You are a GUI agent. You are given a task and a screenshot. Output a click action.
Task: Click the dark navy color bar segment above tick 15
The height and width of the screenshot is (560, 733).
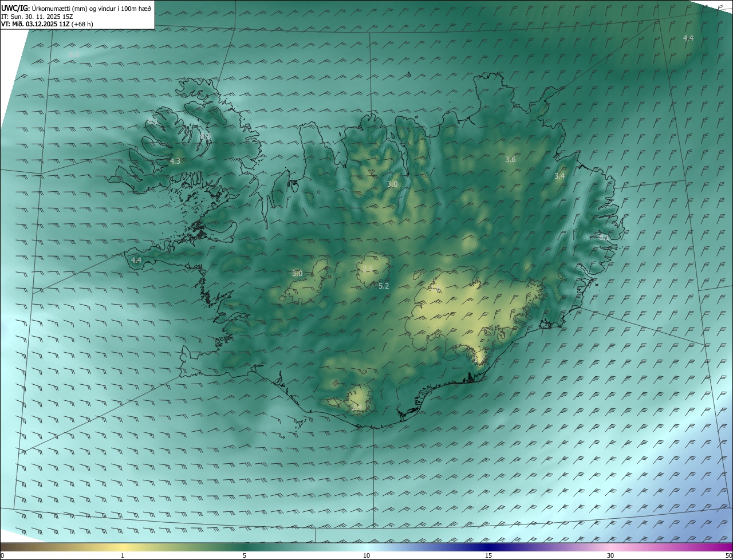click(488, 547)
